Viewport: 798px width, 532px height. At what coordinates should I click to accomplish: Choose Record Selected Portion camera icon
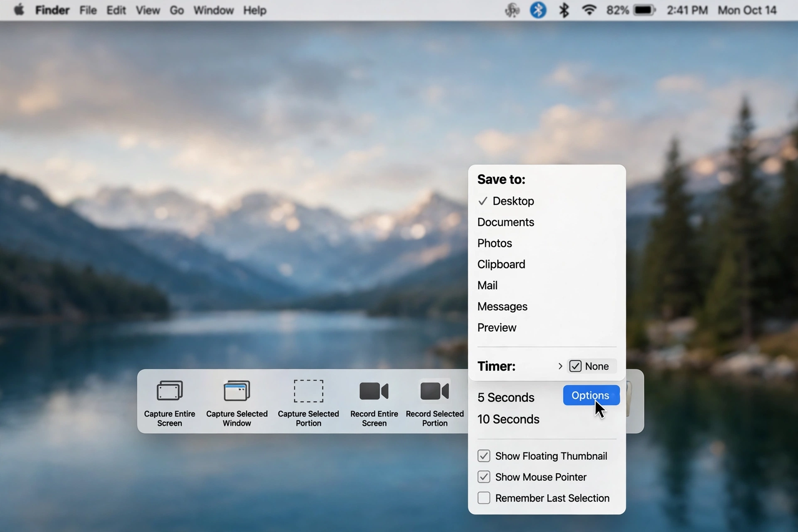pyautogui.click(x=435, y=391)
